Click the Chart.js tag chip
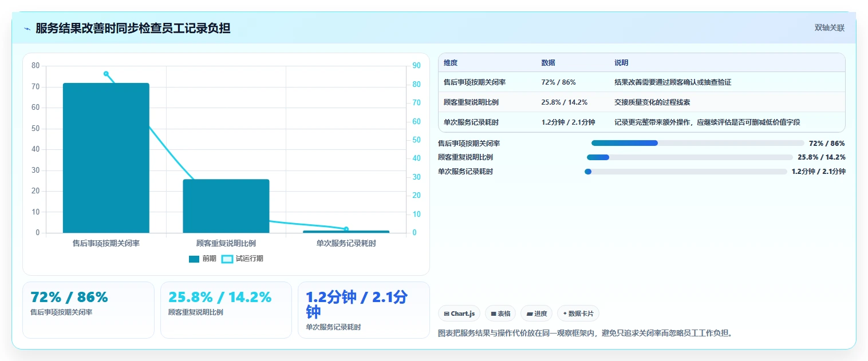Viewport: 868px width, 361px height. coord(459,314)
